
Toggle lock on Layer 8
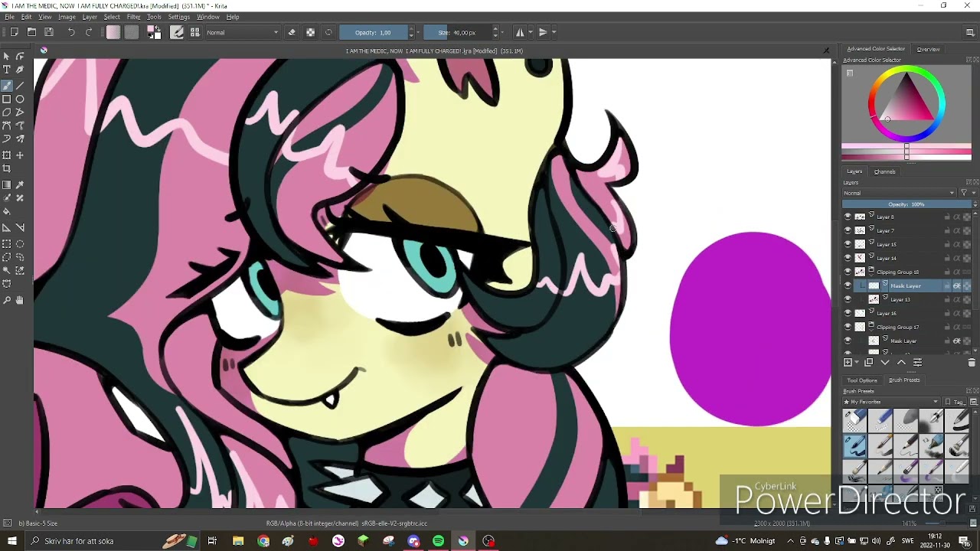tap(947, 217)
